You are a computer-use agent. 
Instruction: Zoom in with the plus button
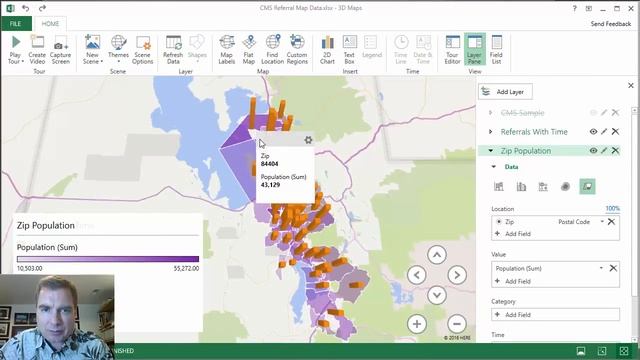pos(417,324)
